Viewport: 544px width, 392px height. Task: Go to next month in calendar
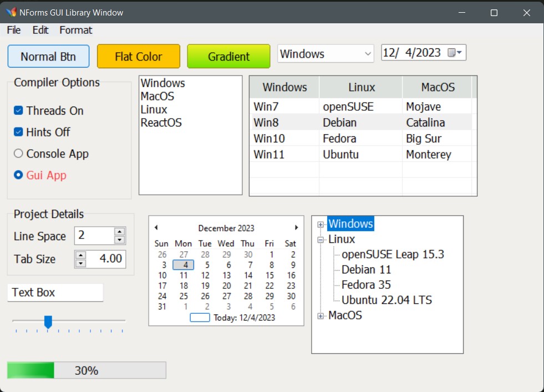coord(296,227)
